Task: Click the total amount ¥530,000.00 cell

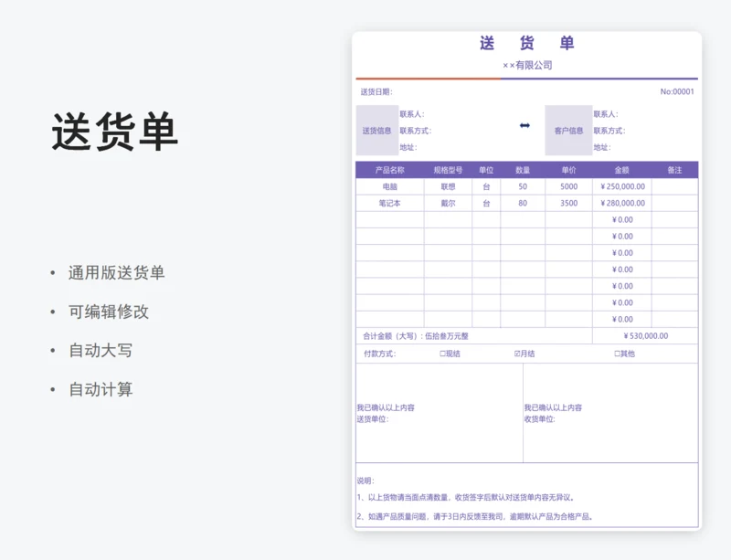Action: click(x=645, y=335)
